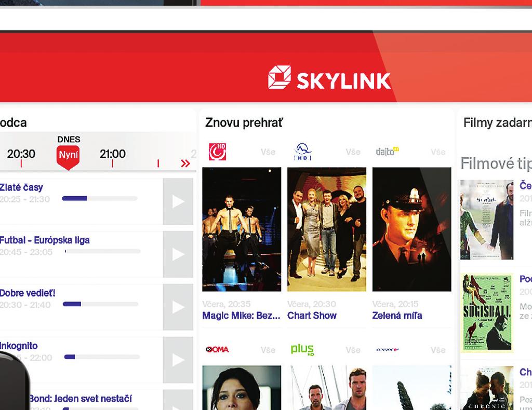The width and height of the screenshot is (532, 410).
Task: Open the blue HD channel logo
Action: pos(302,152)
